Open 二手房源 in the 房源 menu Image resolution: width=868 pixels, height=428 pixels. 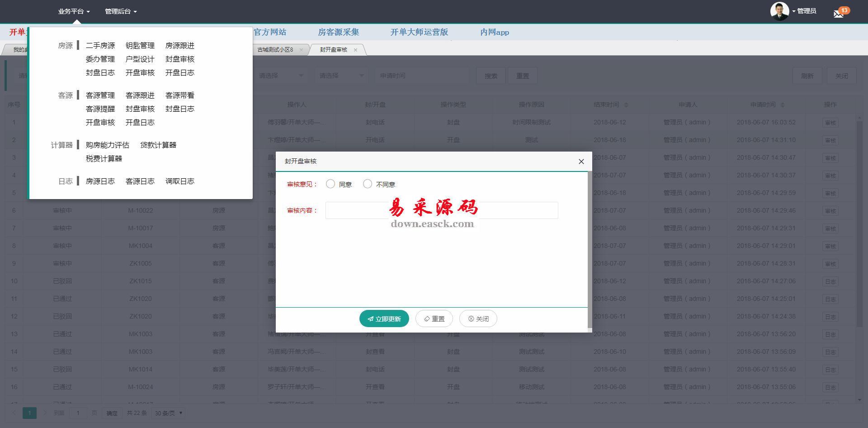100,46
